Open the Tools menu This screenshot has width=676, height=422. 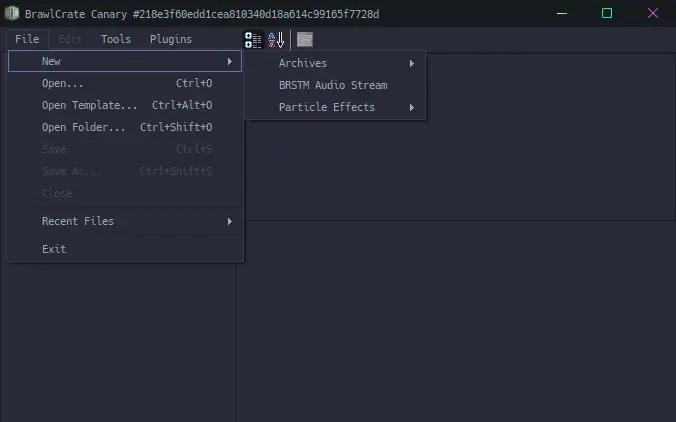pos(116,39)
